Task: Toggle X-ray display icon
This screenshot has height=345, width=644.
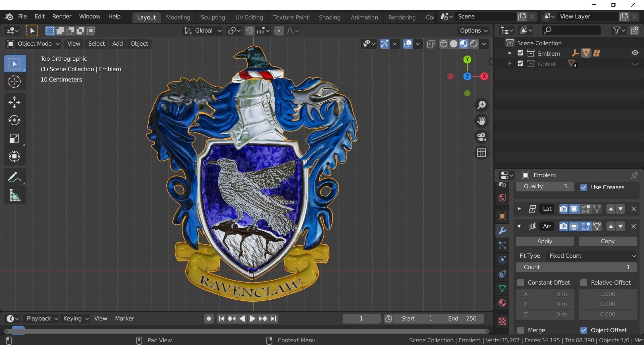Action: [x=431, y=44]
